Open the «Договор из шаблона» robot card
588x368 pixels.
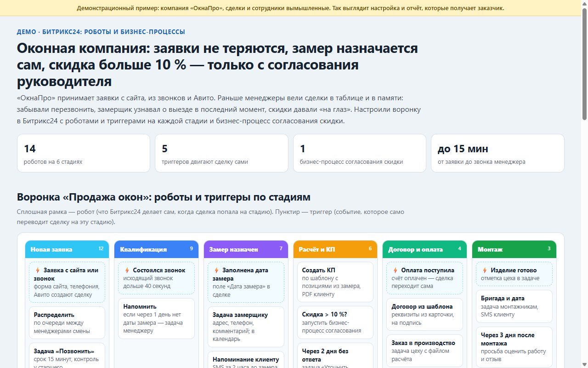(424, 314)
